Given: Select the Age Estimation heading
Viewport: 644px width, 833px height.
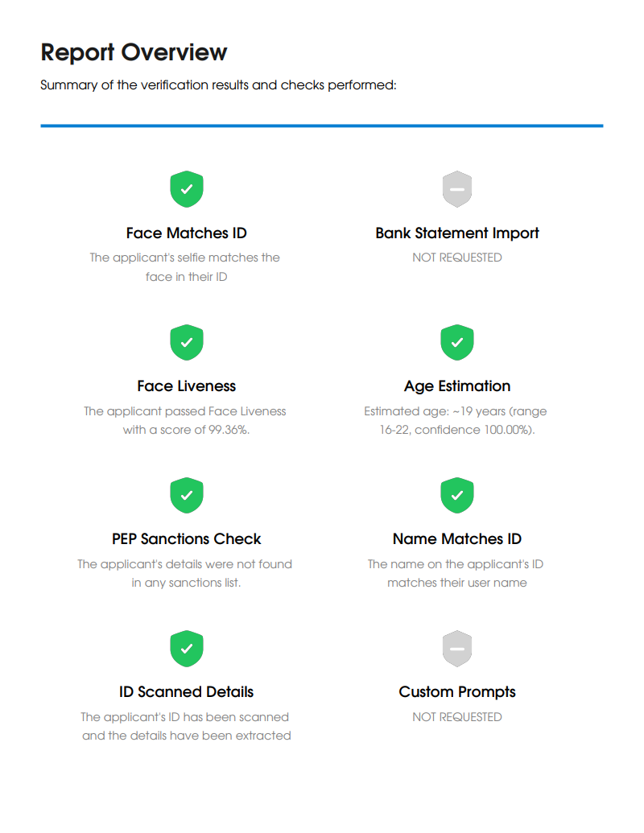Looking at the screenshot, I should (x=457, y=386).
